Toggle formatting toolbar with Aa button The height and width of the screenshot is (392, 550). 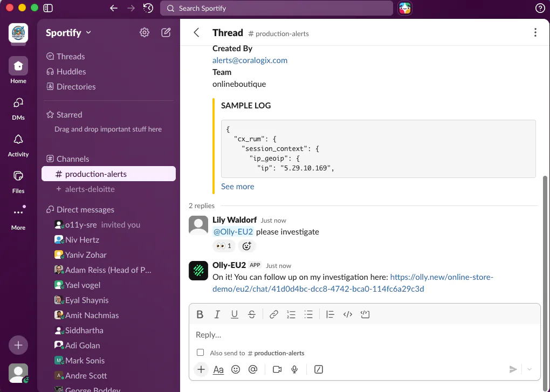pos(218,369)
